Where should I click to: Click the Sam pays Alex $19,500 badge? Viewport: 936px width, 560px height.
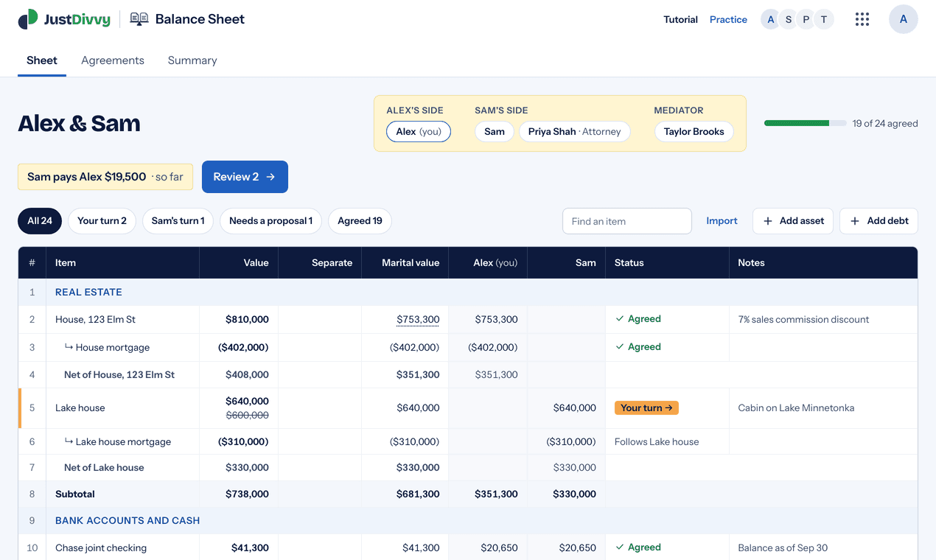click(x=105, y=177)
